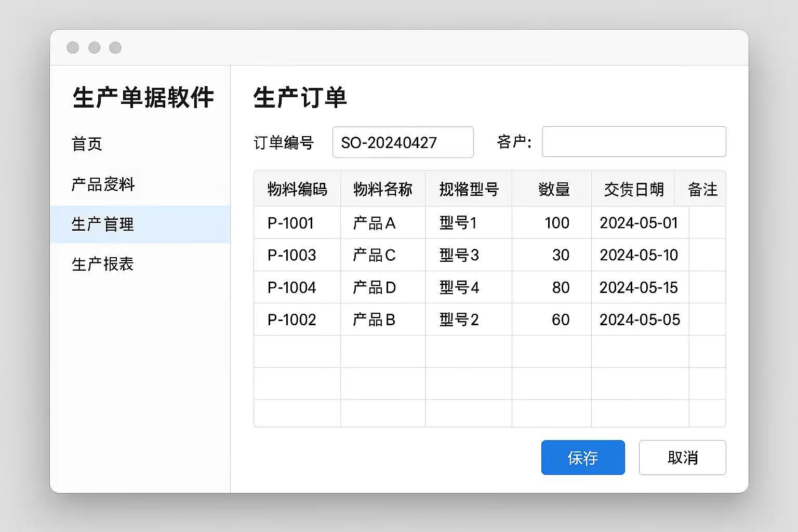Click the empty 客户 input field
The image size is (798, 532).
(633, 142)
